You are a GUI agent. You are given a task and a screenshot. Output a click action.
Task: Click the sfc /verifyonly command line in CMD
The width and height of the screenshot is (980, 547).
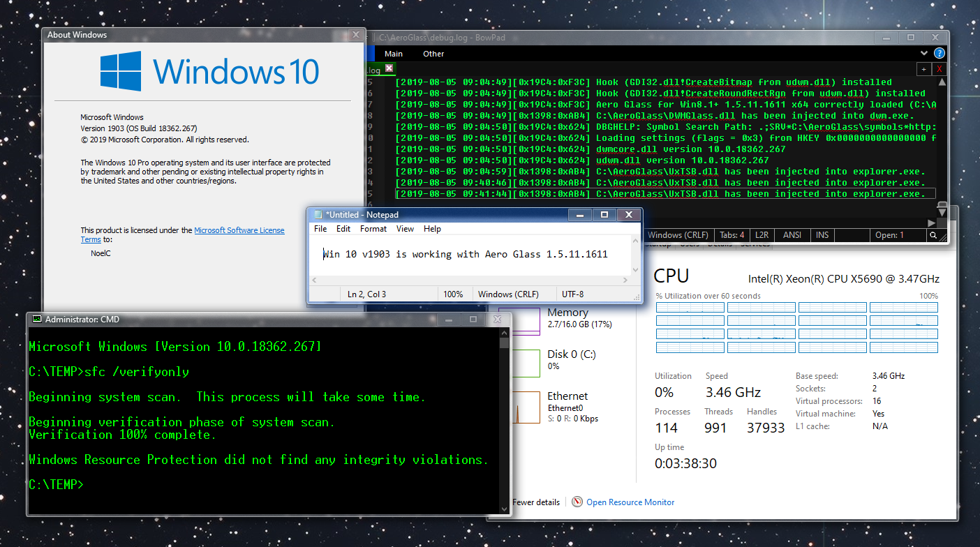[109, 372]
